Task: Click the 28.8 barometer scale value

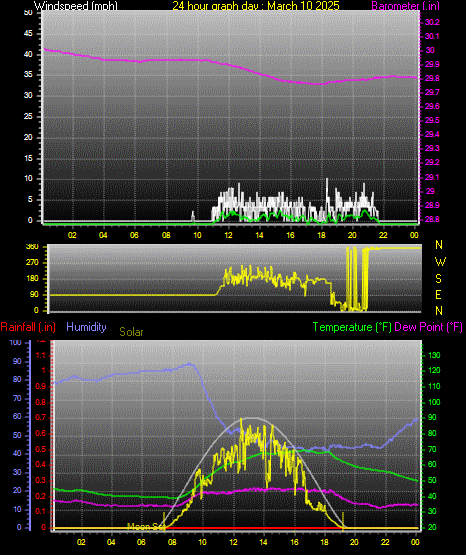Action: click(432, 219)
